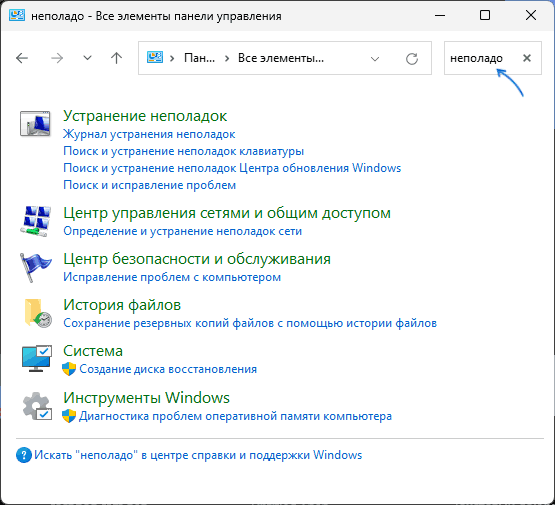Click the forward navigation arrow
Viewport: 555px width, 505px height.
pos(57,58)
